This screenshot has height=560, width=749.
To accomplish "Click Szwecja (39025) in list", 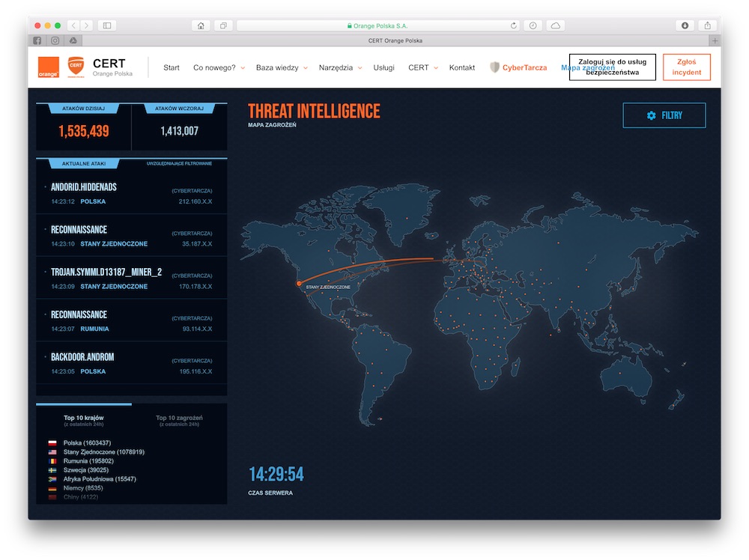I will point(85,470).
